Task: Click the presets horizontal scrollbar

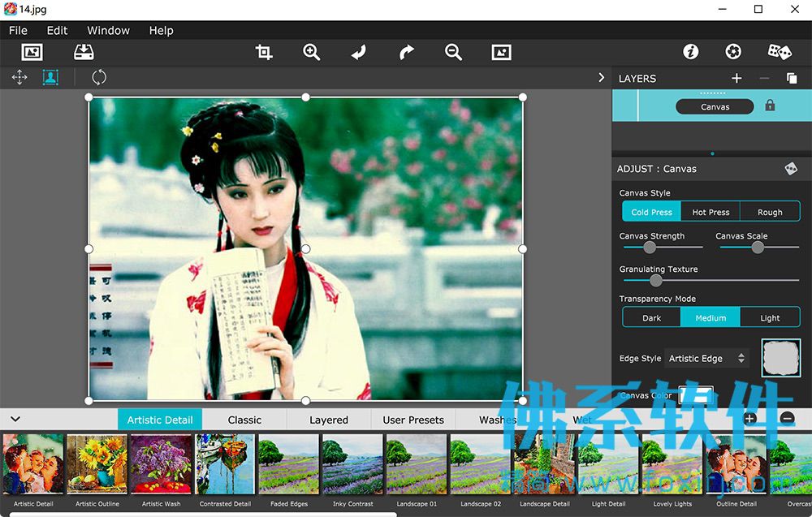Action: 203,515
